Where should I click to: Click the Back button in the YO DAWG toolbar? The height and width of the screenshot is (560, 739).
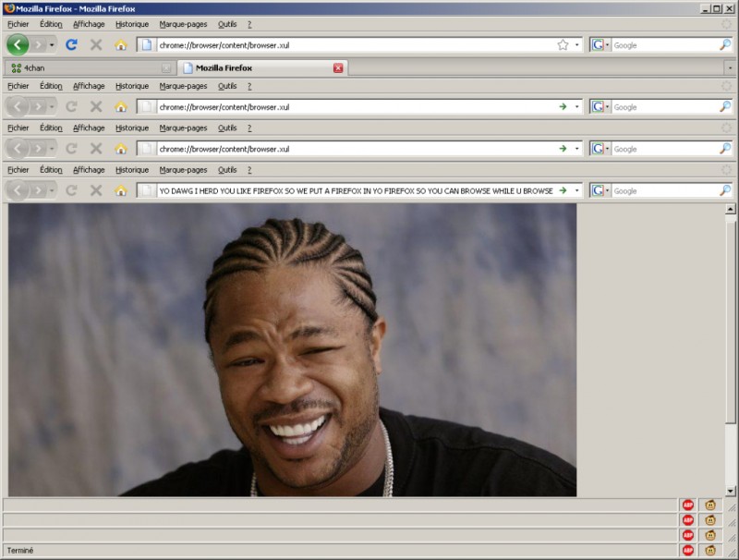(18, 190)
